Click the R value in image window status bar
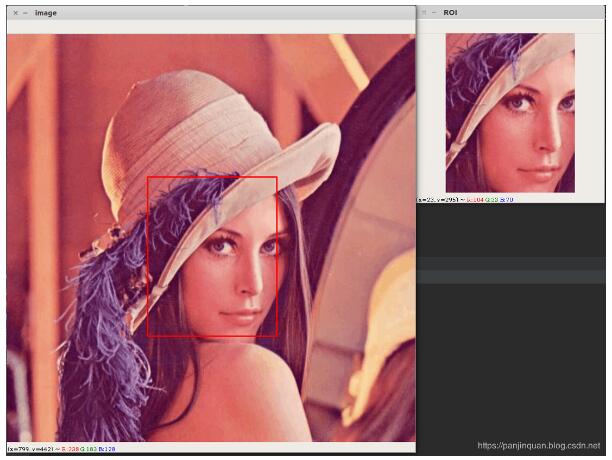The width and height of the screenshot is (612, 460). (70, 449)
